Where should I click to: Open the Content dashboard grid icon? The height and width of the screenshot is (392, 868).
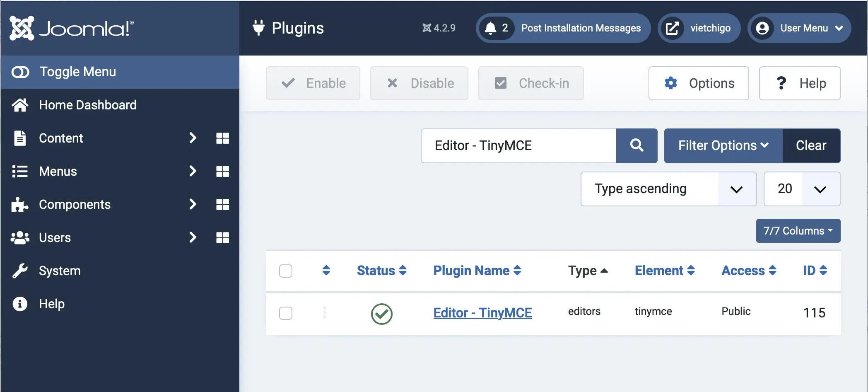point(222,138)
